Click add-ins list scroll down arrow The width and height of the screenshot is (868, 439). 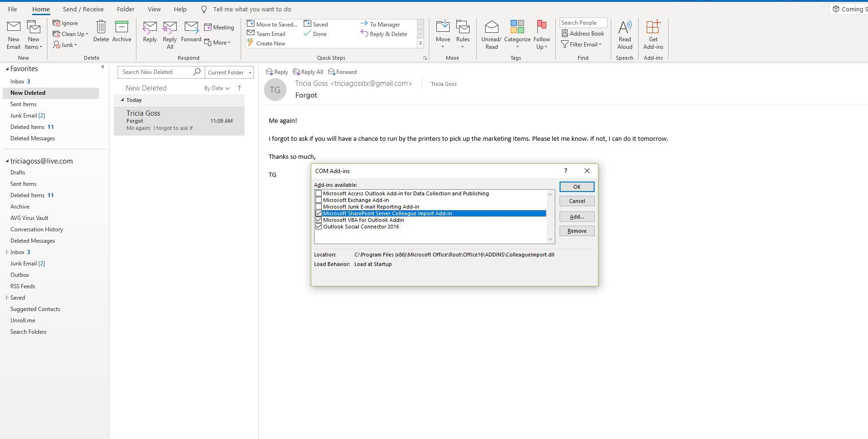tap(550, 239)
